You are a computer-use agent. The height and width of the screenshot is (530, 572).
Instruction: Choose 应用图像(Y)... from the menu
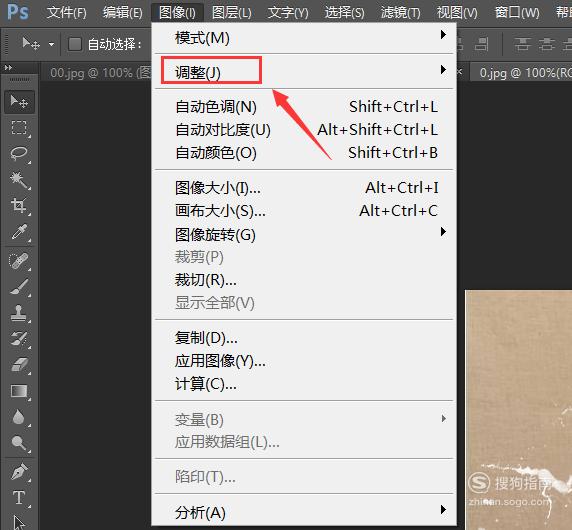(x=304, y=361)
